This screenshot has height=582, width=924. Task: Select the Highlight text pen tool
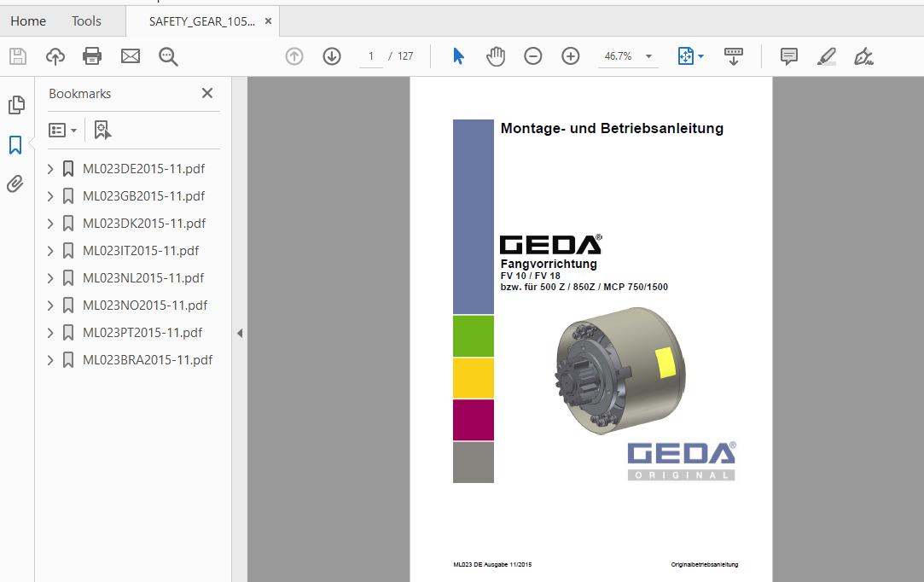pyautogui.click(x=826, y=56)
